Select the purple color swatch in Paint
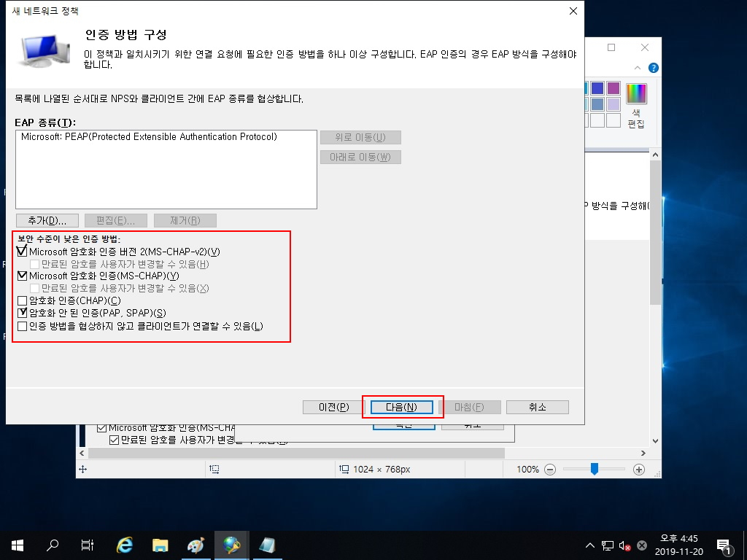This screenshot has height=560, width=747. [614, 88]
